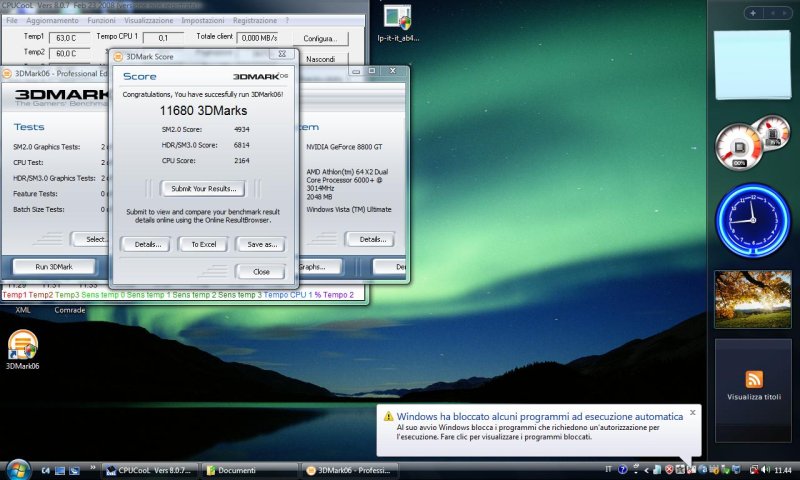Open the Funzioni menu in CPUCool
This screenshot has width=800, height=480.
(x=102, y=20)
